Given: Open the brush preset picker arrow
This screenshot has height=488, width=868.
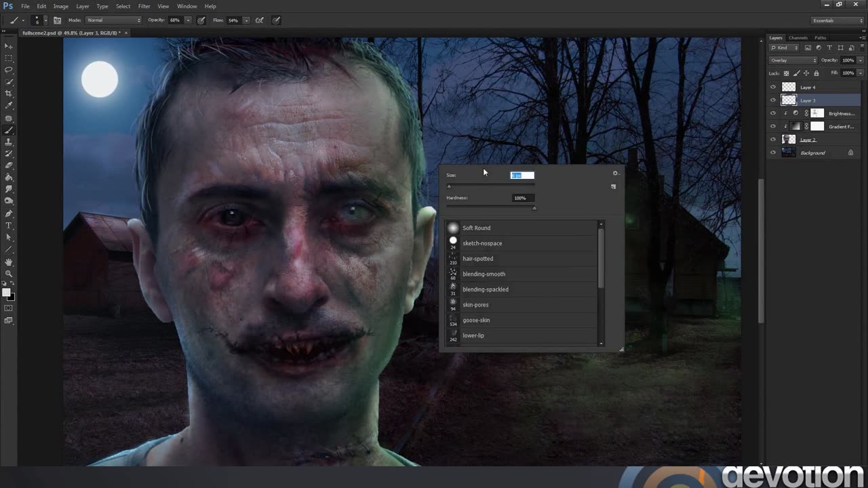Looking at the screenshot, I should click(45, 20).
